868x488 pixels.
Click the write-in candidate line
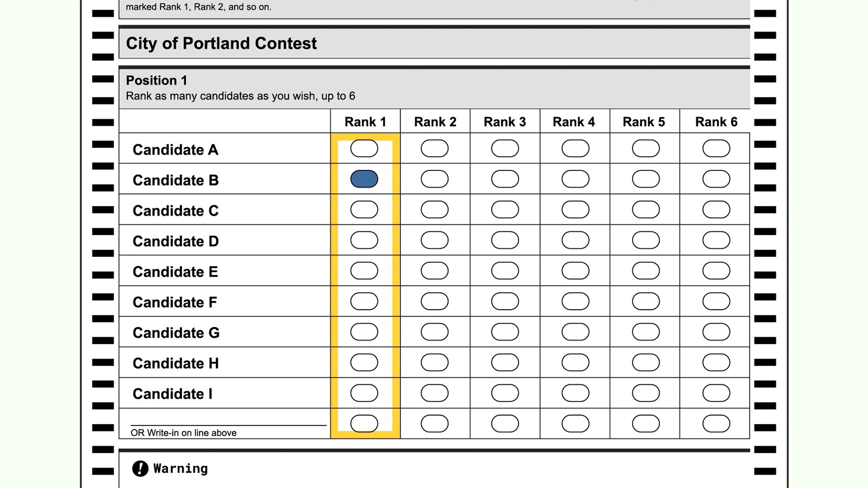(x=228, y=421)
